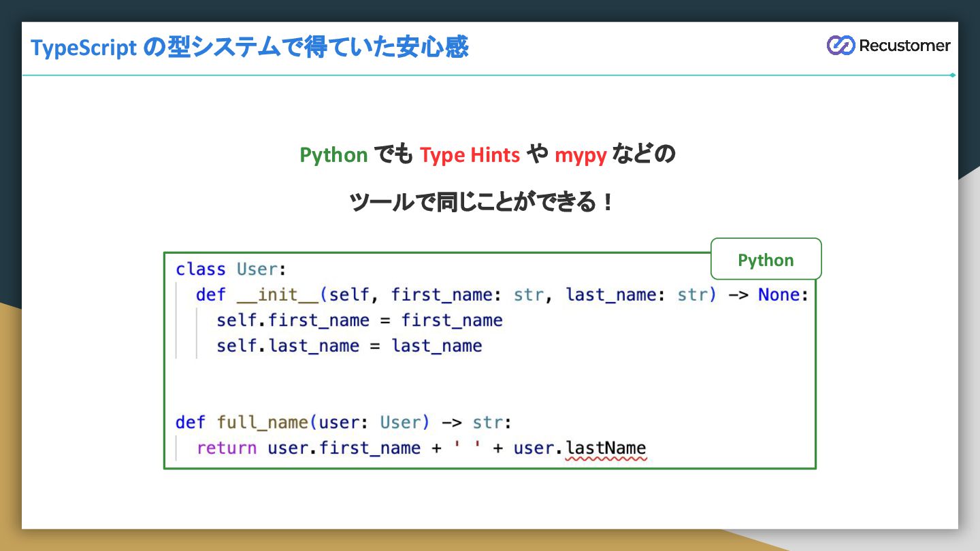This screenshot has width=980, height=551.
Task: Click the Recustomer brand name text
Action: pos(904,46)
